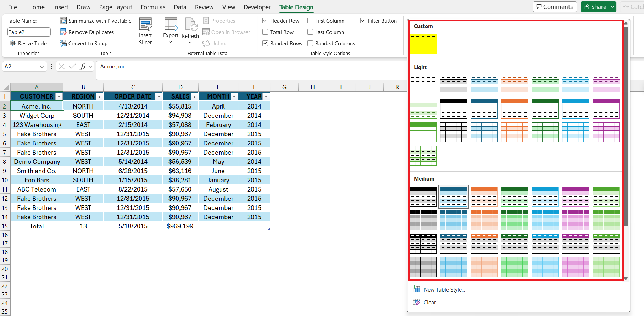Open the CUSTOMER column filter dropdown
This screenshot has height=316, width=644.
[x=59, y=97]
